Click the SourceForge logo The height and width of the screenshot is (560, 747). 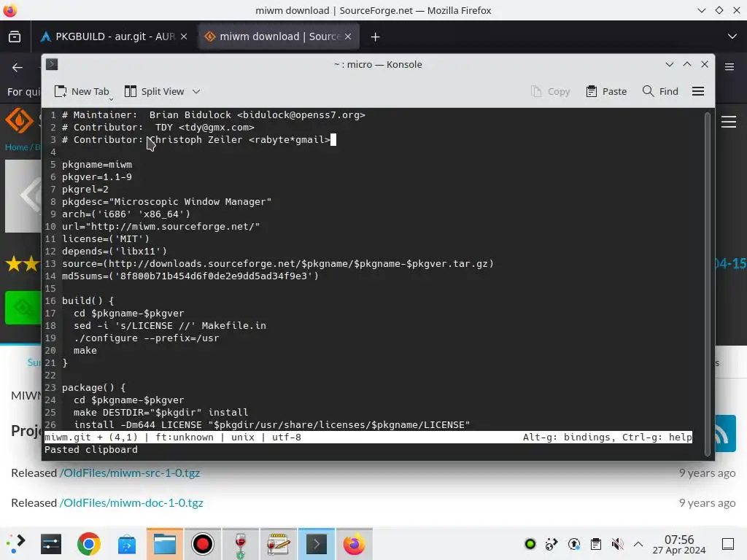pos(19,121)
